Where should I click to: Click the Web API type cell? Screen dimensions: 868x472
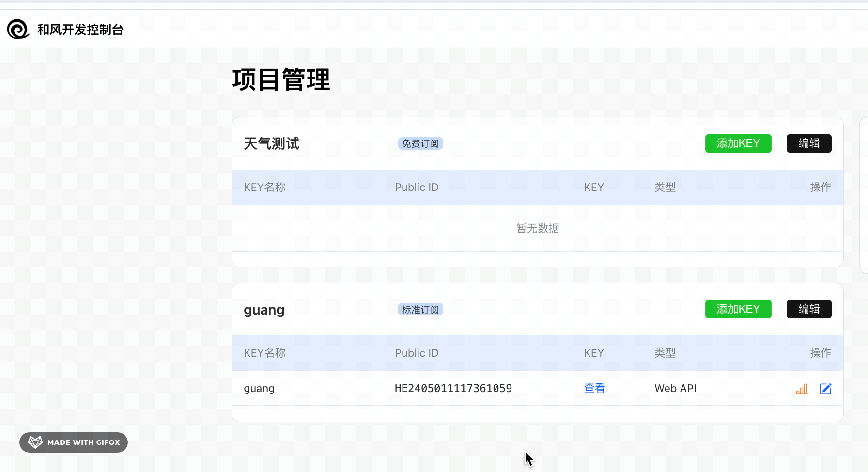click(675, 389)
